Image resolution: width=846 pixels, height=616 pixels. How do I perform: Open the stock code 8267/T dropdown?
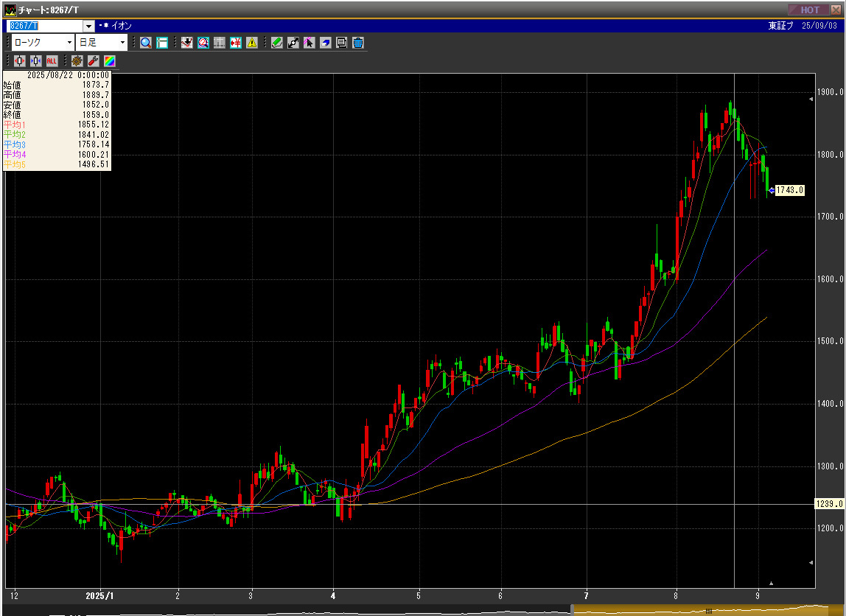(88, 26)
